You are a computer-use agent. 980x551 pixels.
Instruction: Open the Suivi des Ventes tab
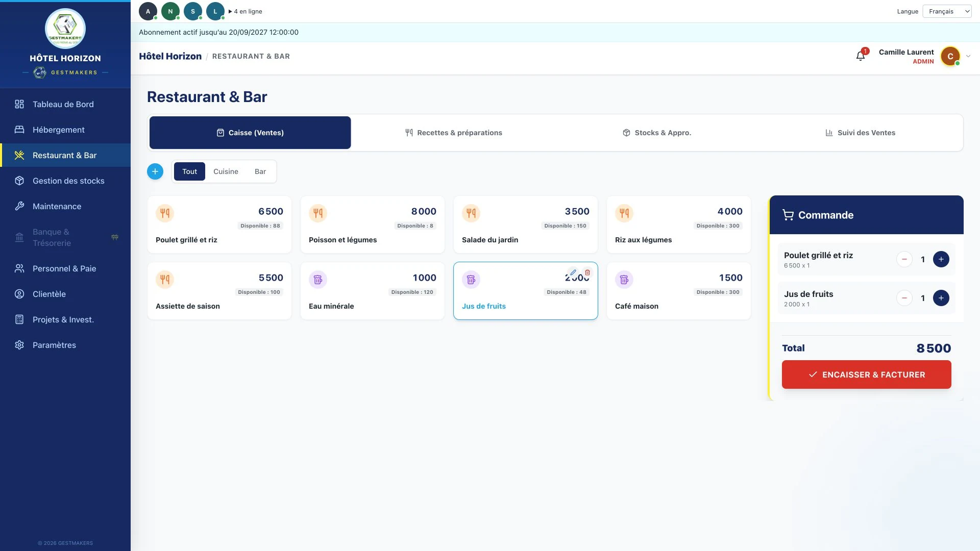[861, 133]
